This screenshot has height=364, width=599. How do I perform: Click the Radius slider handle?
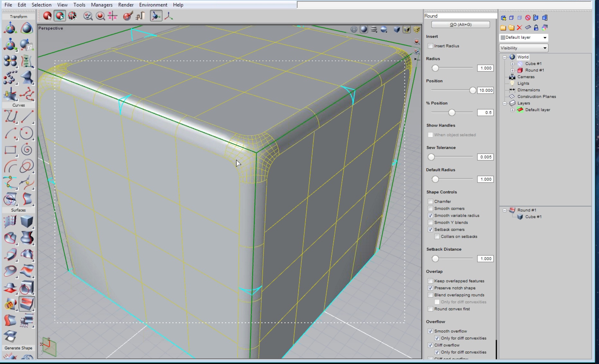pyautogui.click(x=435, y=68)
